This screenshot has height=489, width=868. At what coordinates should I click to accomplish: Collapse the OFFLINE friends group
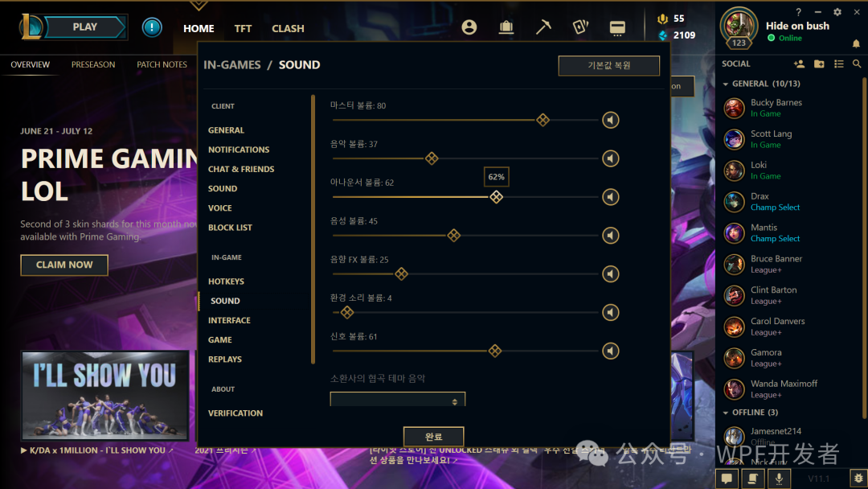coord(726,413)
